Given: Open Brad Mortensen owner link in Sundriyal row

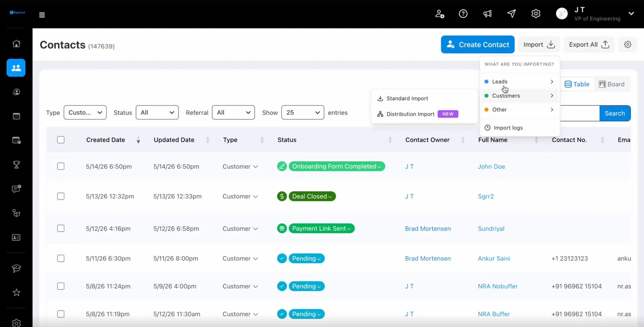Looking at the screenshot, I should click(428, 229).
